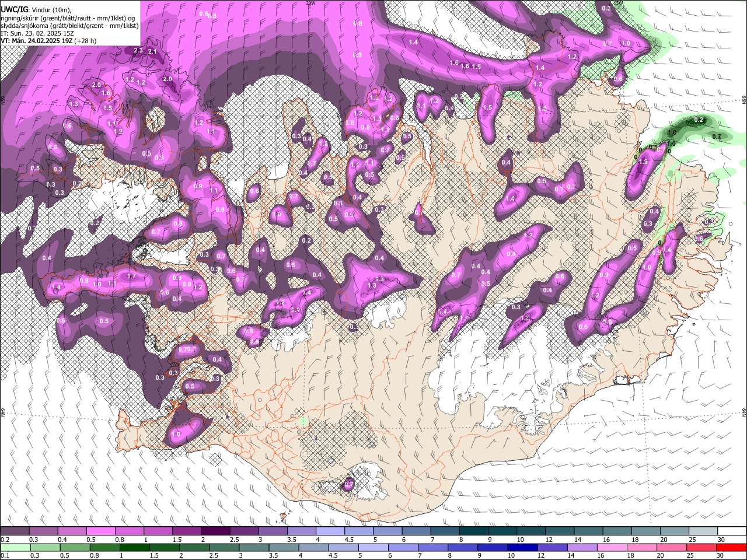Select lavender upper swatch between 4 and 4.5
The height and width of the screenshot is (560, 747).
[330, 531]
